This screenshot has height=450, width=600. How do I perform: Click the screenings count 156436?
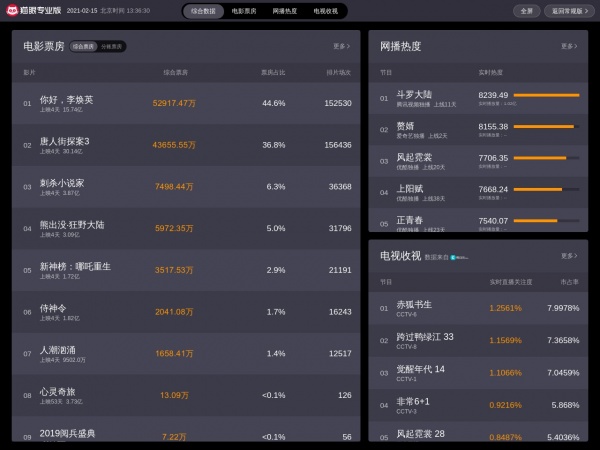tap(338, 145)
